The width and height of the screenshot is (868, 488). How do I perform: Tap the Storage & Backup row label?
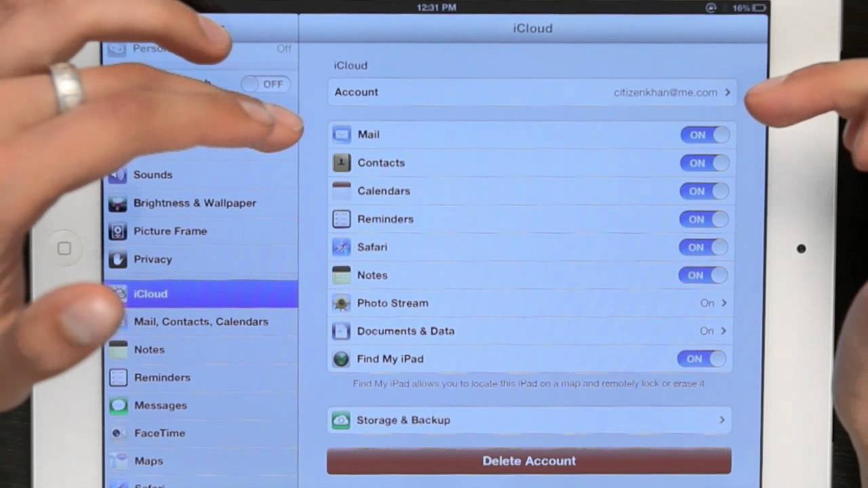pos(403,420)
